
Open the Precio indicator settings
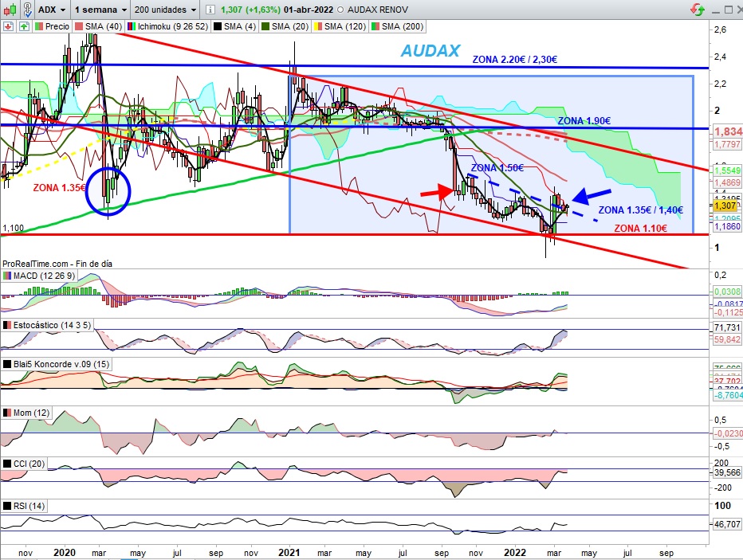tap(52, 26)
